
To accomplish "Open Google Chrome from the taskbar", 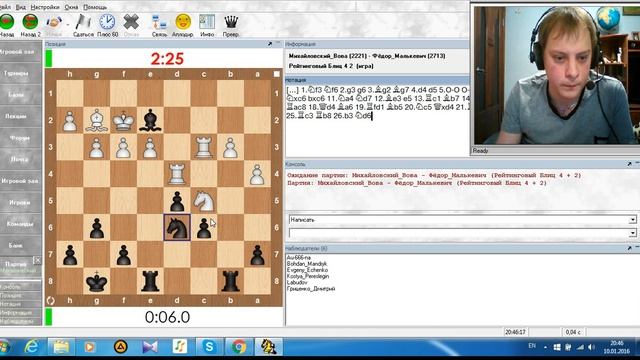I will coord(239,347).
